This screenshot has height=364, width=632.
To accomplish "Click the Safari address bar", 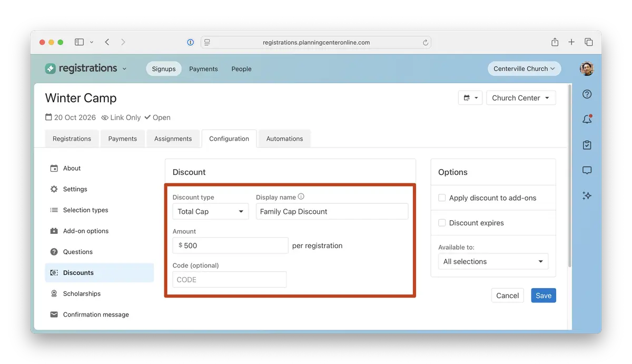I will [316, 42].
